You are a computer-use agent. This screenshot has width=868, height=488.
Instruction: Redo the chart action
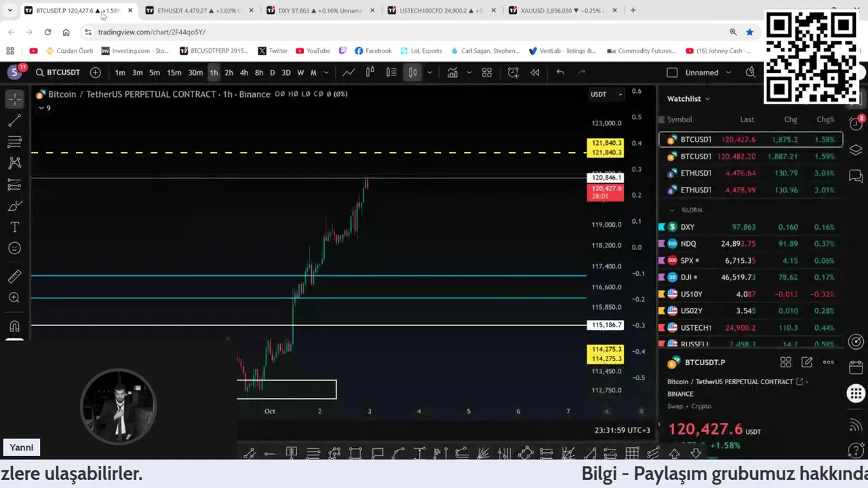(x=581, y=73)
